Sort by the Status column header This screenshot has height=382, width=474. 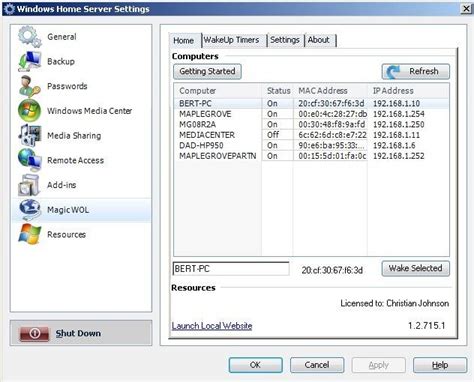pos(278,91)
